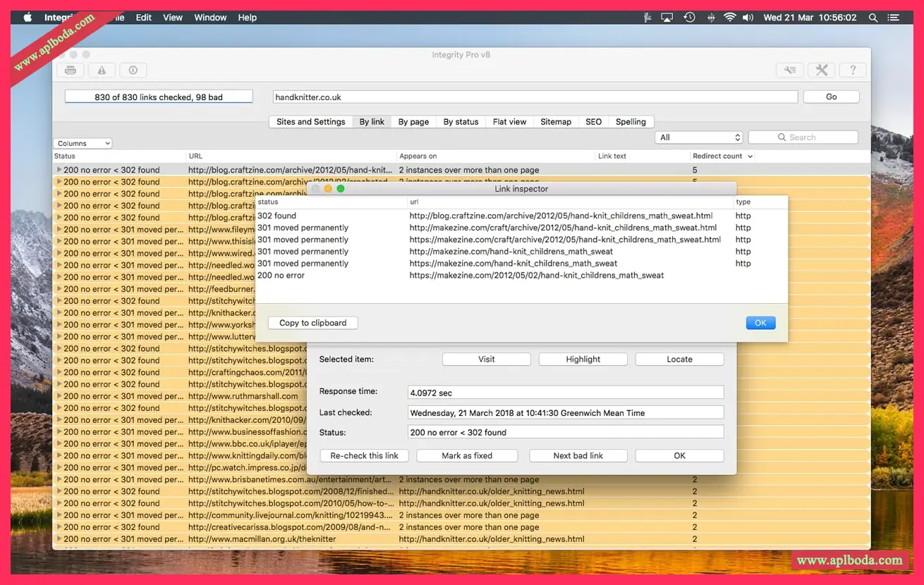Click the Copy to clipboard button
The width and height of the screenshot is (924, 585).
coord(312,323)
